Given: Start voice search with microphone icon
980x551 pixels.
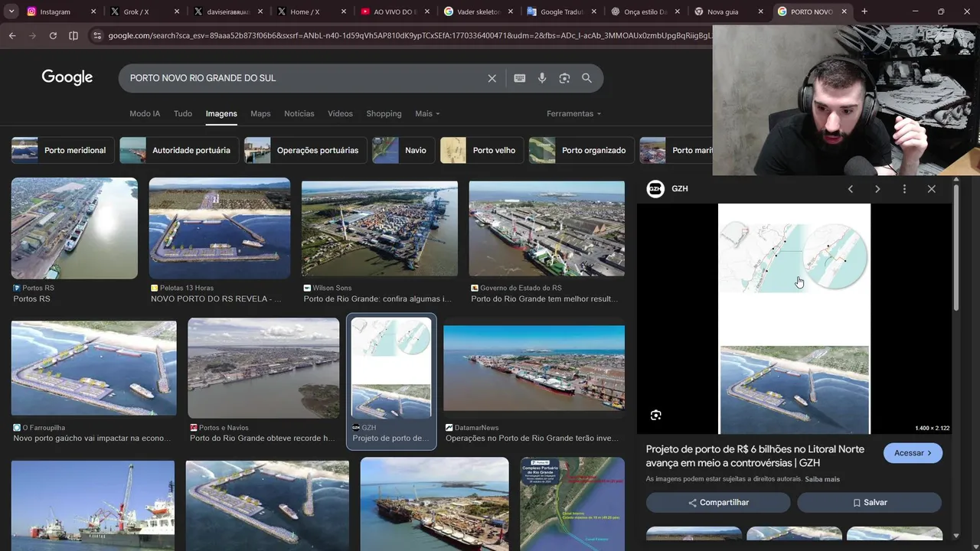Looking at the screenshot, I should [x=542, y=78].
